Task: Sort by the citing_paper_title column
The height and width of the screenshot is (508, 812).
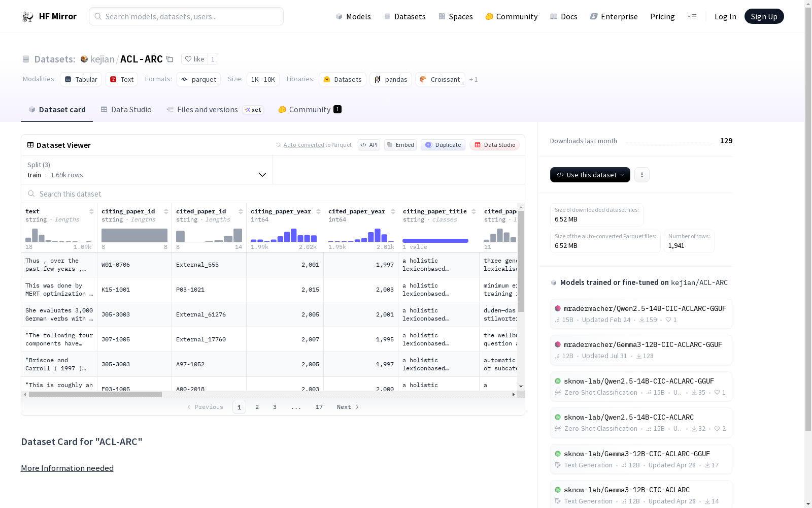Action: click(473, 211)
